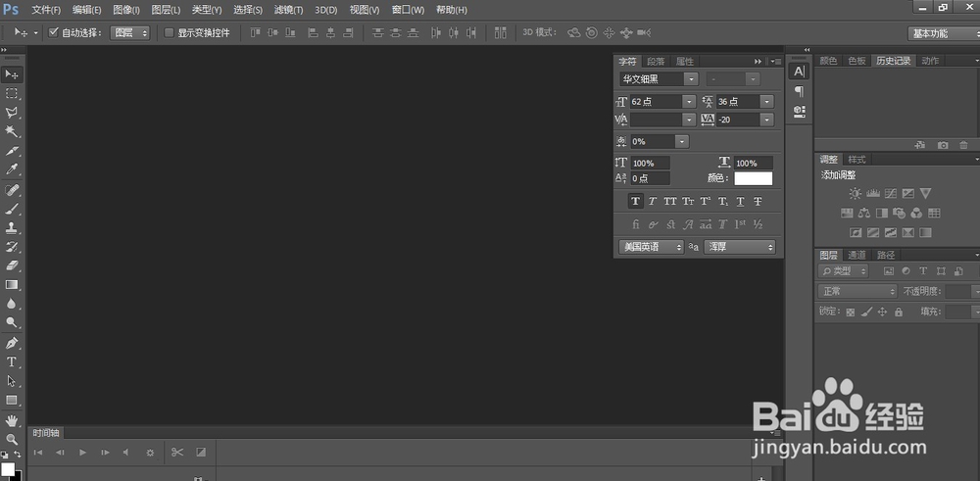Open the 浑厚 anti-aliasing dropdown
Image resolution: width=980 pixels, height=481 pixels.
click(x=739, y=247)
